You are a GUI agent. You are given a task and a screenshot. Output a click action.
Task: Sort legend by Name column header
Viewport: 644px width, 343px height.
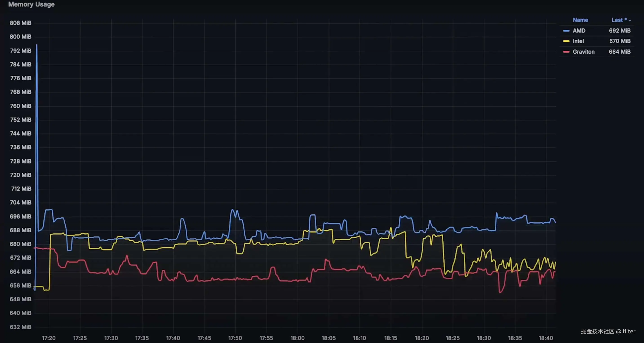(580, 20)
